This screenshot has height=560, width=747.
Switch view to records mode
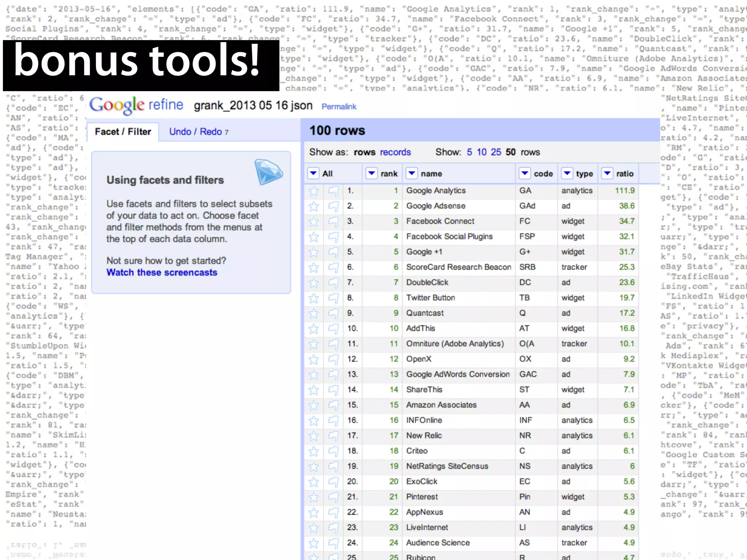point(395,152)
